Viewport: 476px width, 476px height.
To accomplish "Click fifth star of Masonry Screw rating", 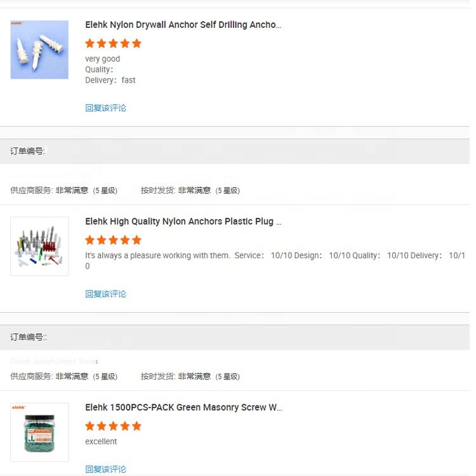I will (x=136, y=426).
